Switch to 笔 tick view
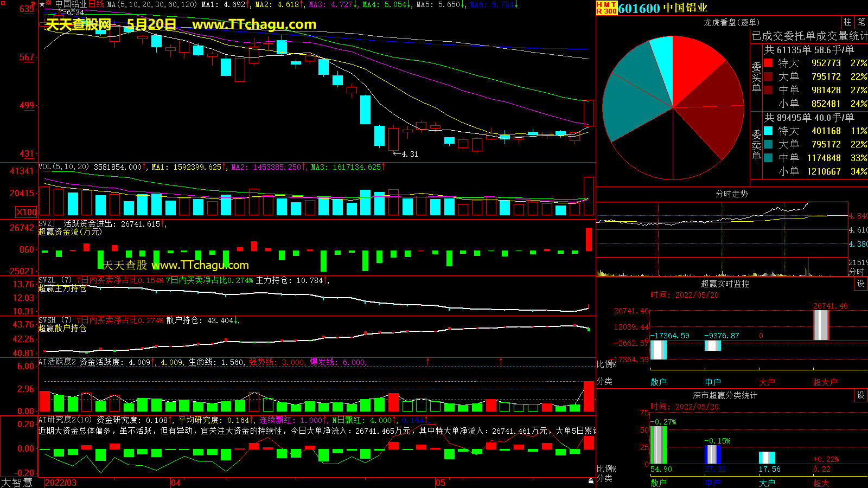This screenshot has width=868, height=488. click(861, 22)
